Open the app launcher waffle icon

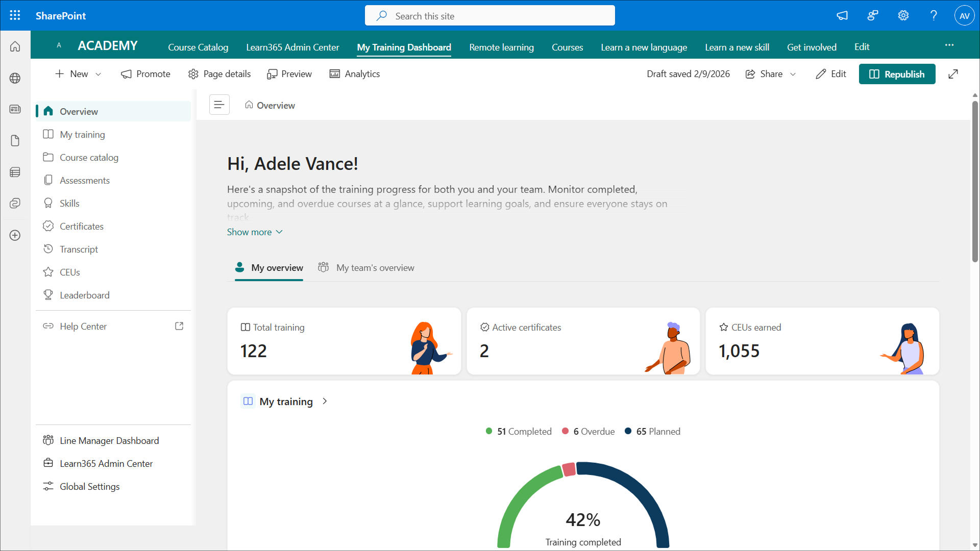[15, 15]
